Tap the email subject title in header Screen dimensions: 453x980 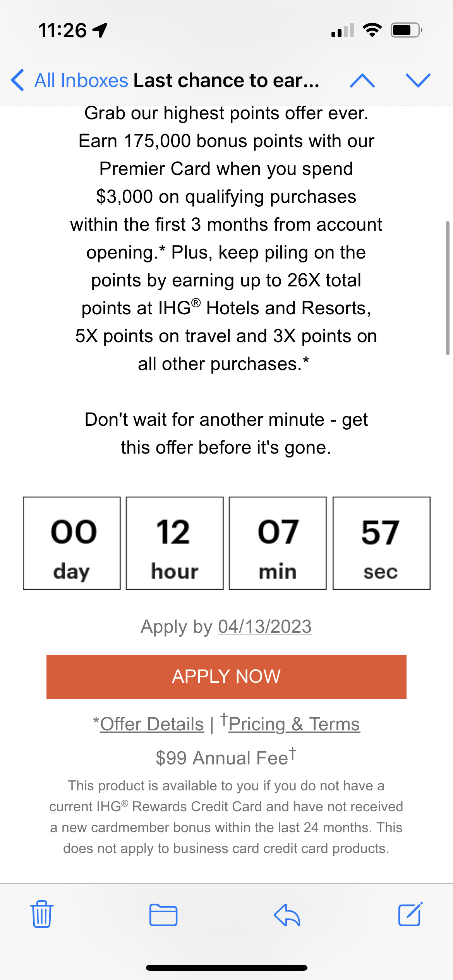pos(226,81)
